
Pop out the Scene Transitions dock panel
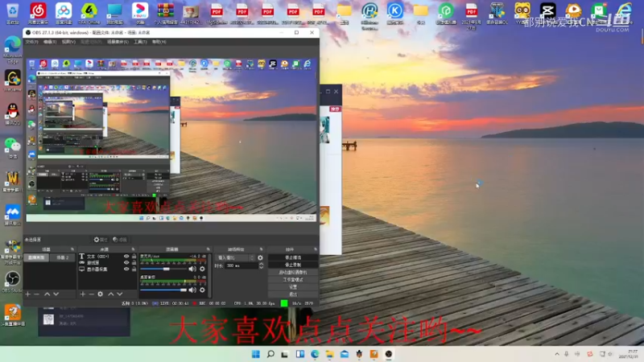tap(261, 249)
